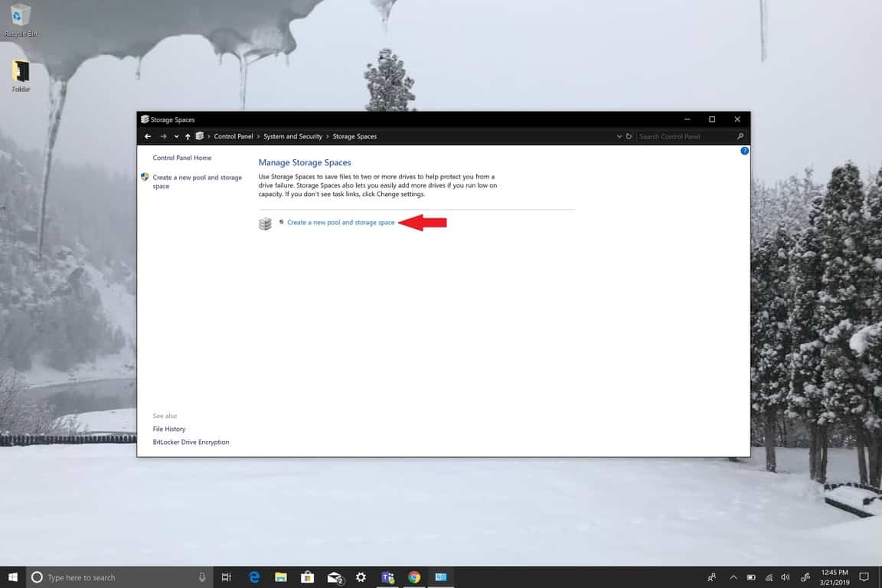This screenshot has height=588, width=882.
Task: Open File Explorer from the taskbar
Action: pos(281,577)
